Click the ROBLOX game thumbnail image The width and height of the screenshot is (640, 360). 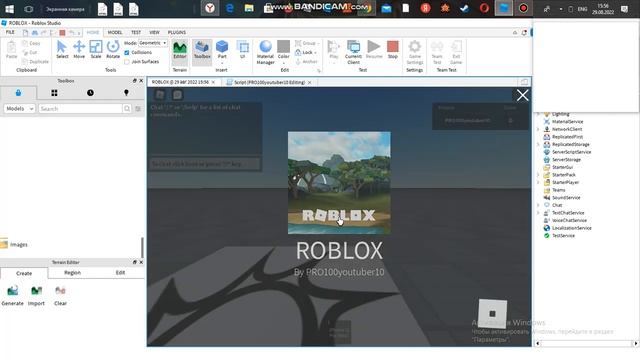point(339,183)
